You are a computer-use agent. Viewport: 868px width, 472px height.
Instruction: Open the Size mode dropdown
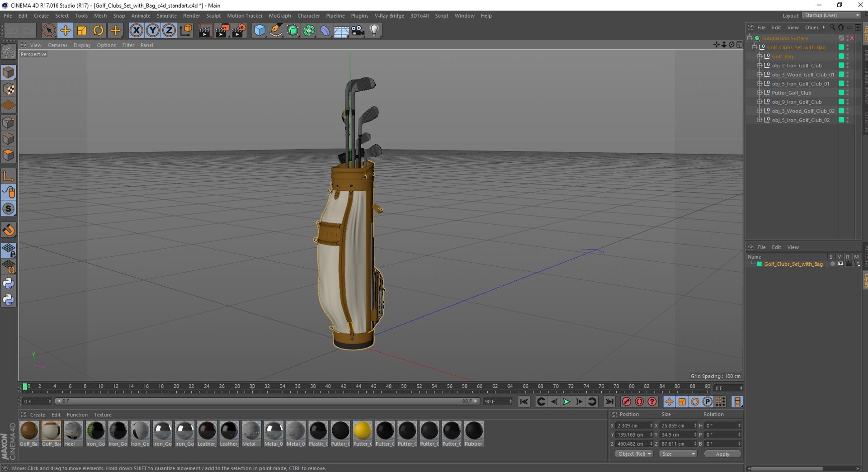(x=678, y=454)
